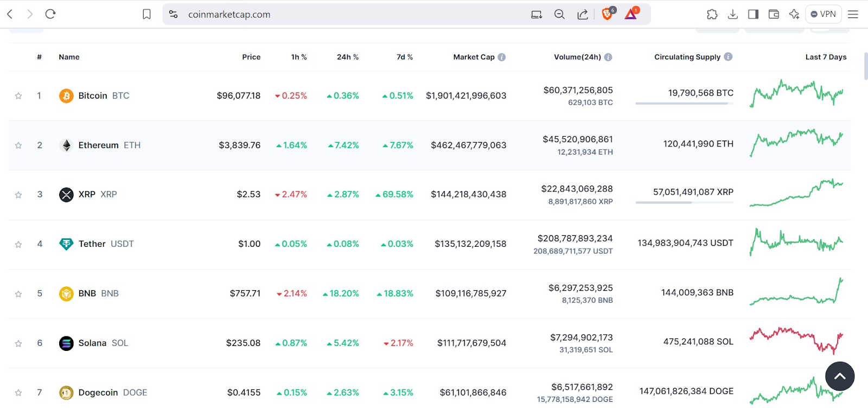Toggle the watchlist star for Bitcoin

click(x=18, y=96)
